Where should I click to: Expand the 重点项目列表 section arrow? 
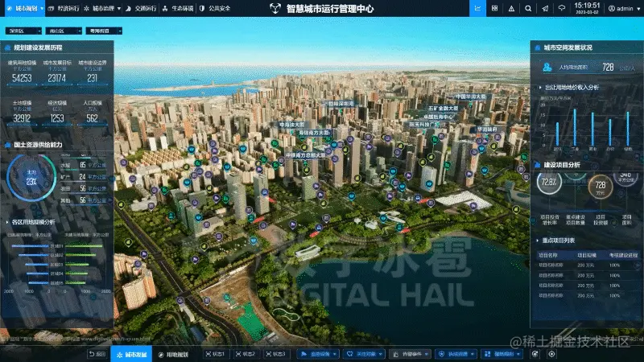click(537, 241)
